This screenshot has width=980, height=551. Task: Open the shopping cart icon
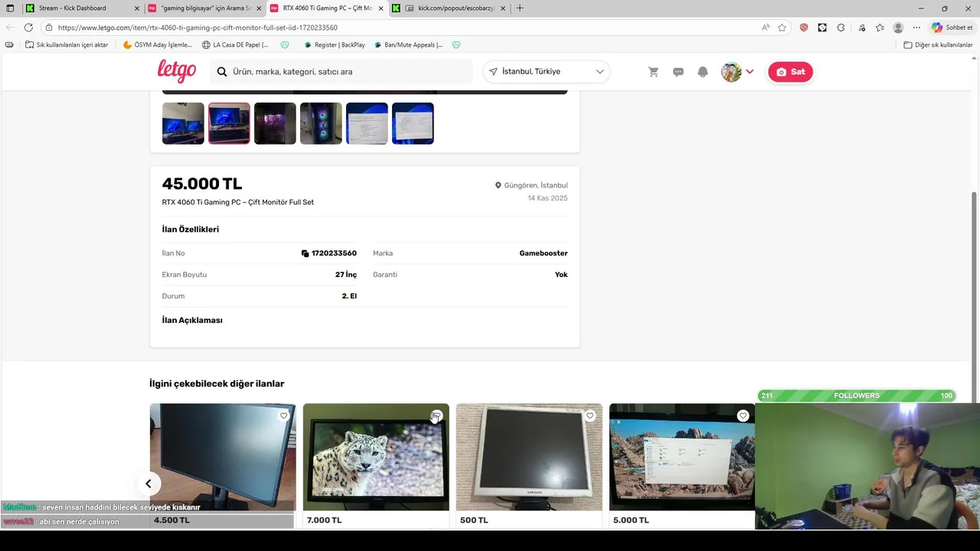[x=653, y=72]
